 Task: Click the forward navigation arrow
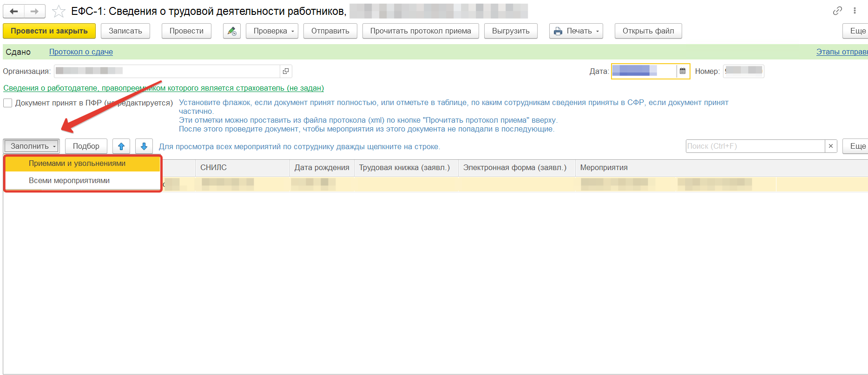point(34,11)
